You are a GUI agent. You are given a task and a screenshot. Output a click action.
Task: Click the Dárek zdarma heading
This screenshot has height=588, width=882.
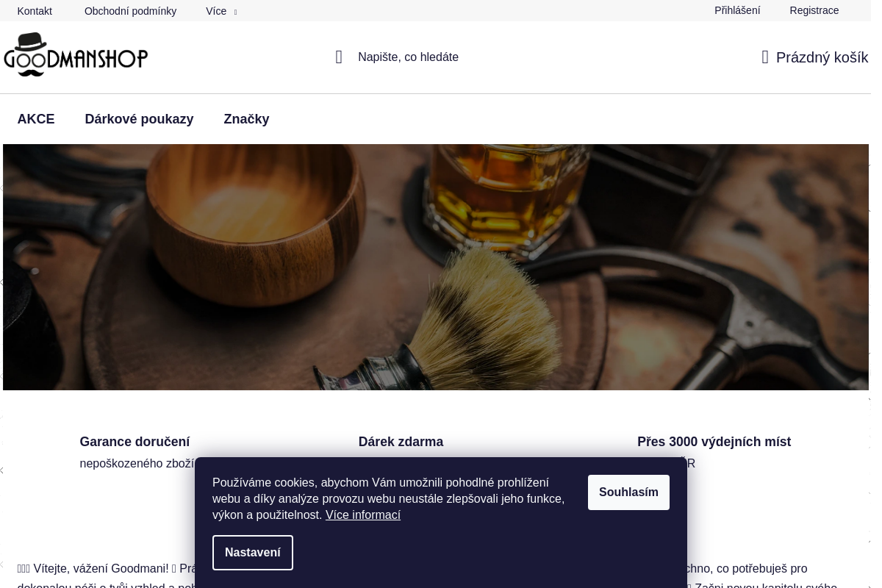(x=401, y=442)
